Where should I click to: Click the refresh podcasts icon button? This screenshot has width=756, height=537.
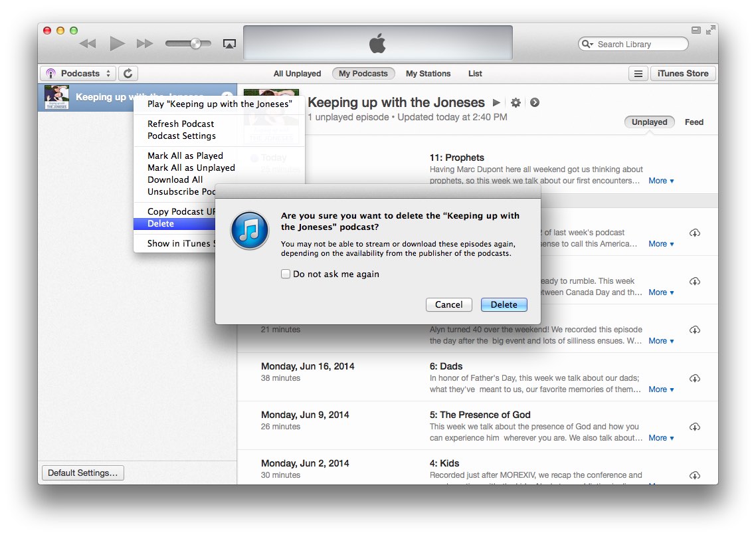[128, 73]
